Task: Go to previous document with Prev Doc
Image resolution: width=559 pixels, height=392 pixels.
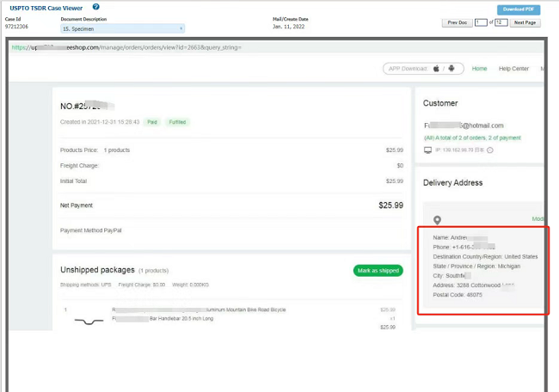Action: click(x=455, y=22)
